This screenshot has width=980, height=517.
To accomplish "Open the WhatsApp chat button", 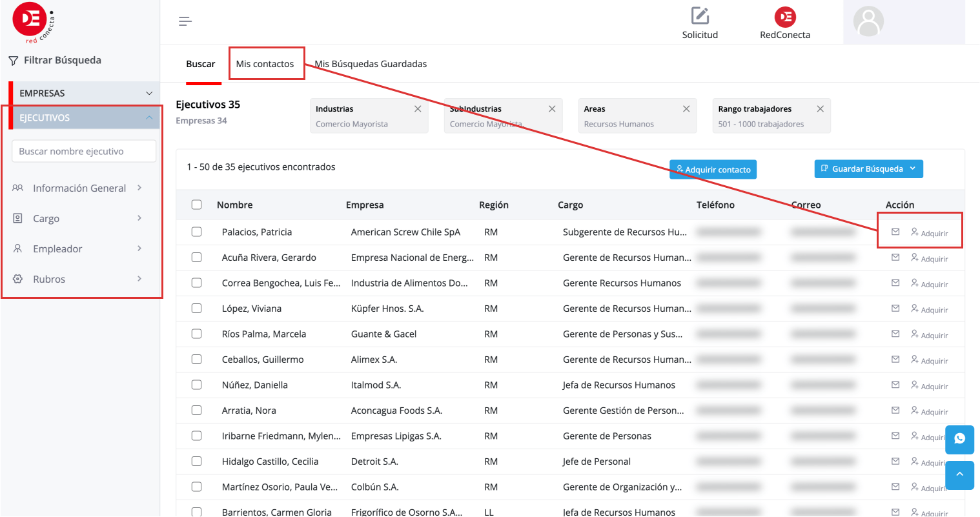I will (x=959, y=439).
